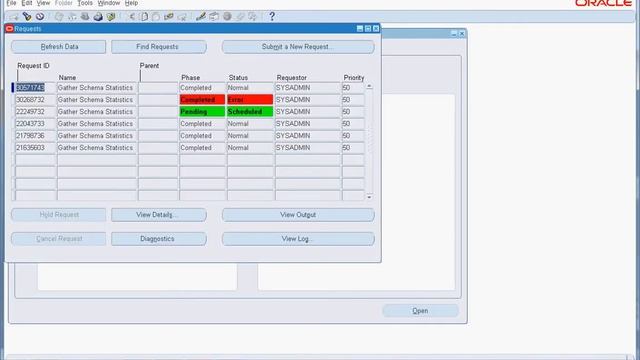Open the File menu
The height and width of the screenshot is (360, 640).
click(11, 3)
